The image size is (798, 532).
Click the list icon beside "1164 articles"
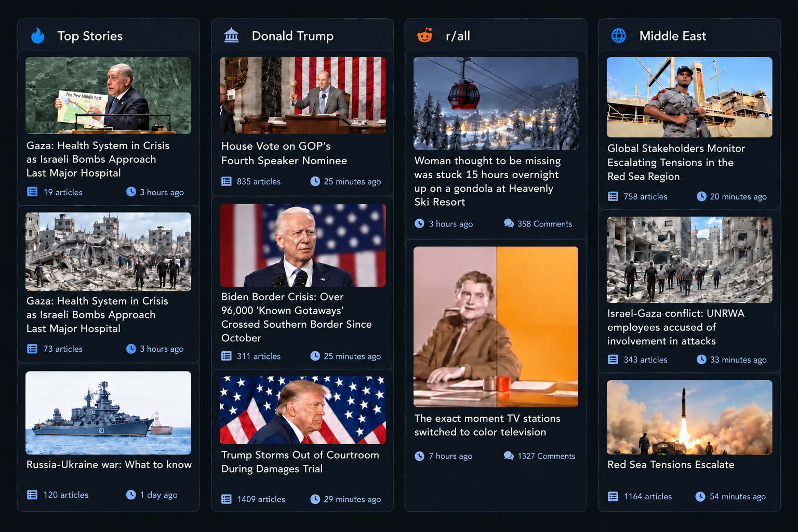[613, 497]
